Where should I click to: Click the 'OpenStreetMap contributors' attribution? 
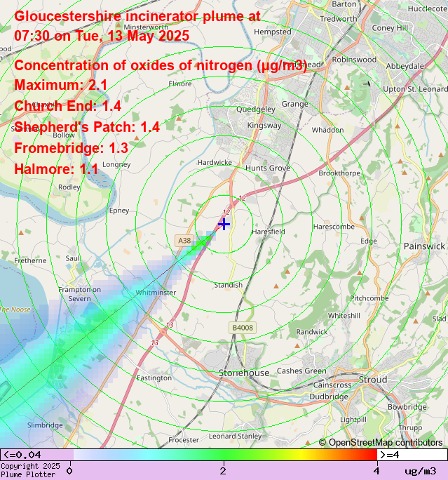(381, 442)
